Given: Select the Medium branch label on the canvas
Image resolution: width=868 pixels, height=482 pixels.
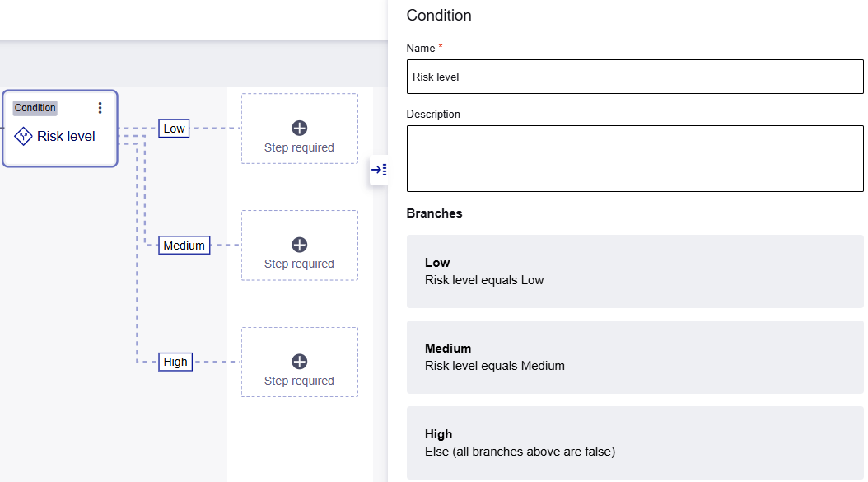Looking at the screenshot, I should click(x=184, y=245).
